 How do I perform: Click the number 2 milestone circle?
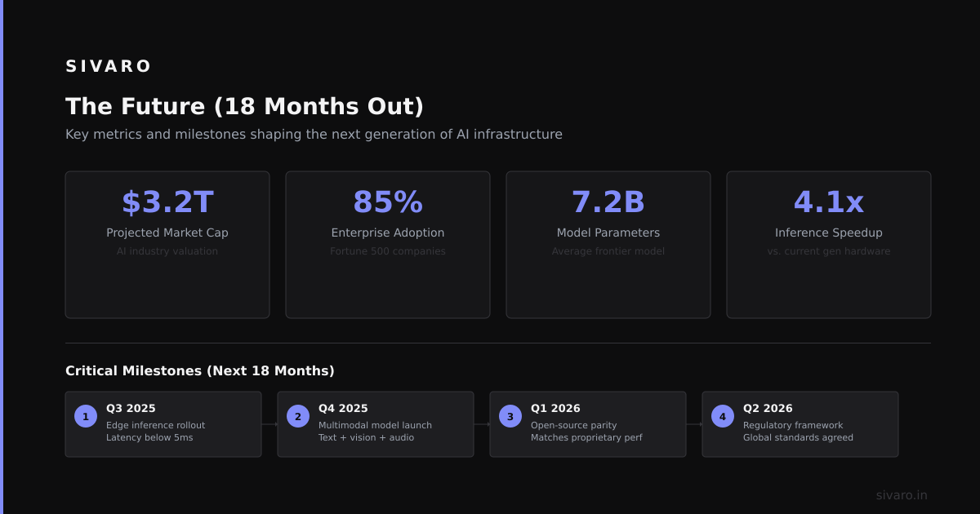point(298,416)
